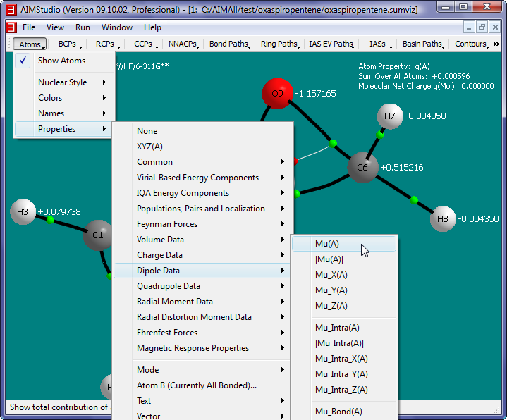Open the Window menu in menu bar
507x420 pixels.
[116, 27]
